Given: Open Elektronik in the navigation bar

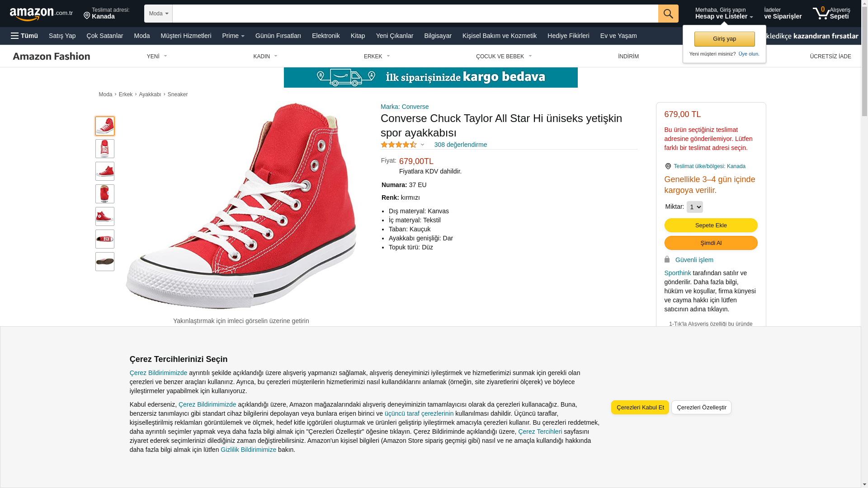Looking at the screenshot, I should click(x=325, y=36).
